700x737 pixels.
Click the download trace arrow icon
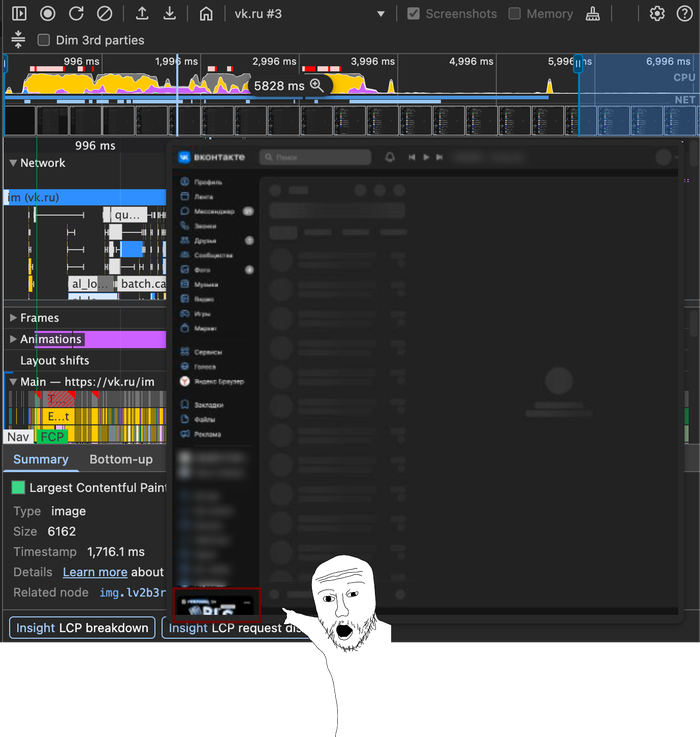coord(170,14)
